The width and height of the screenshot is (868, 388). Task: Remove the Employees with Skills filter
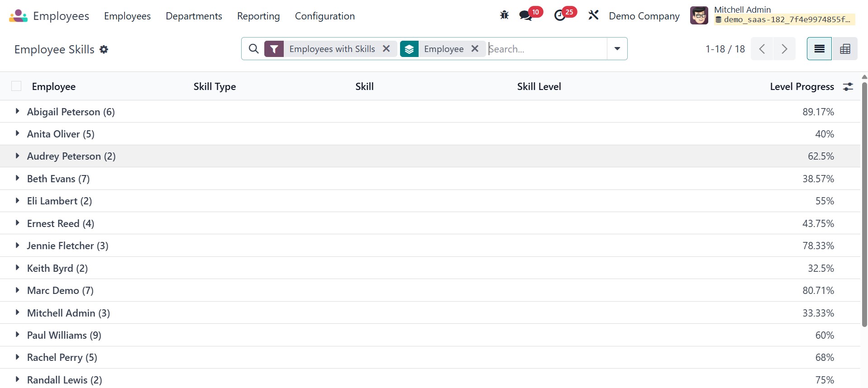(386, 49)
